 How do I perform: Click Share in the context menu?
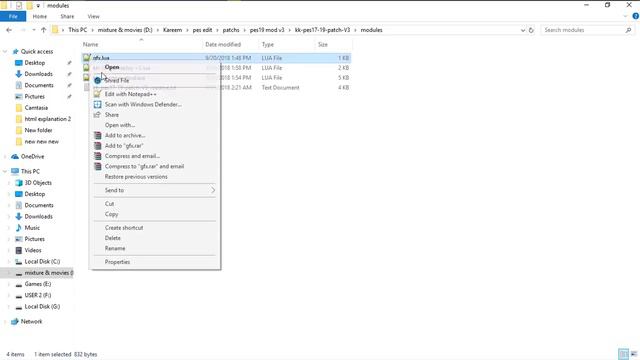tap(112, 115)
